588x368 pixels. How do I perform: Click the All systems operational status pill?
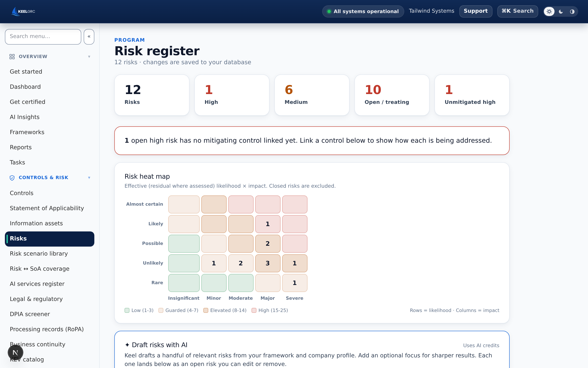click(x=363, y=11)
